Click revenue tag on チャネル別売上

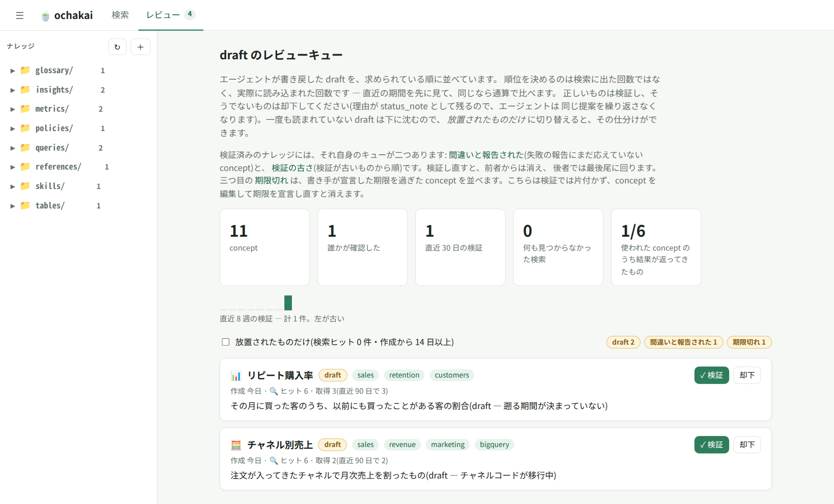click(x=402, y=445)
